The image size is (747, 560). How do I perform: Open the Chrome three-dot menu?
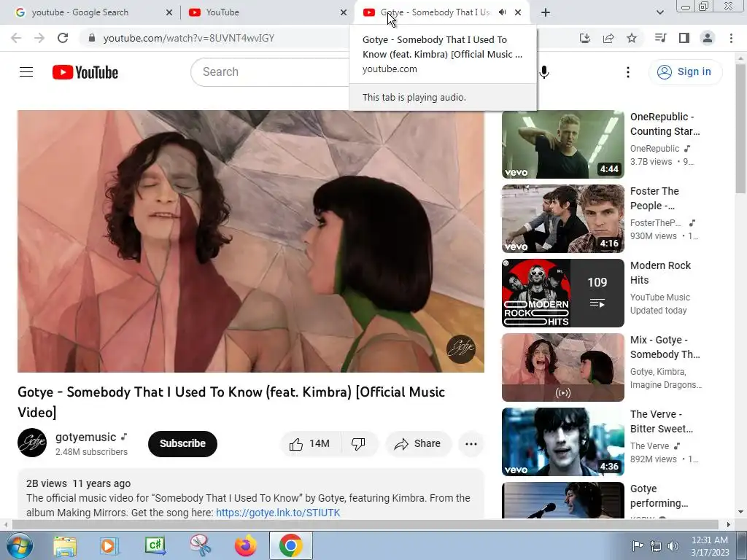[x=731, y=38]
